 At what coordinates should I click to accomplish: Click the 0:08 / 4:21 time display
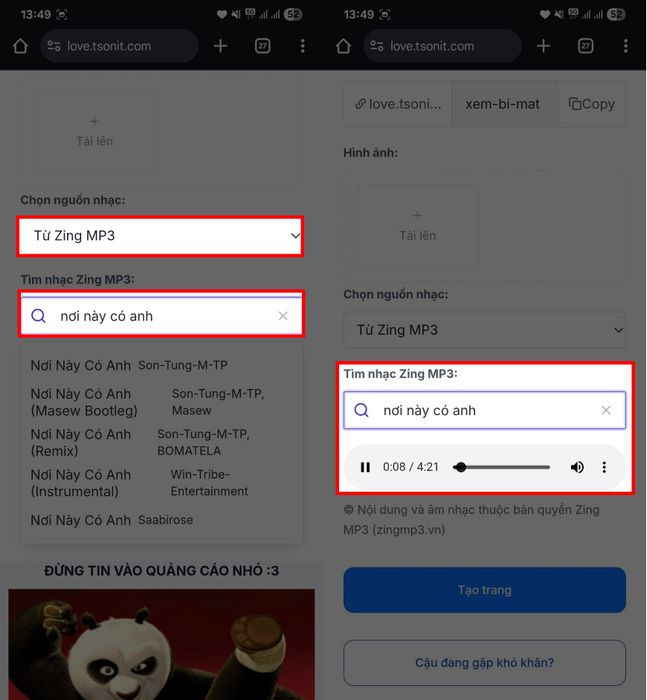[x=411, y=467]
